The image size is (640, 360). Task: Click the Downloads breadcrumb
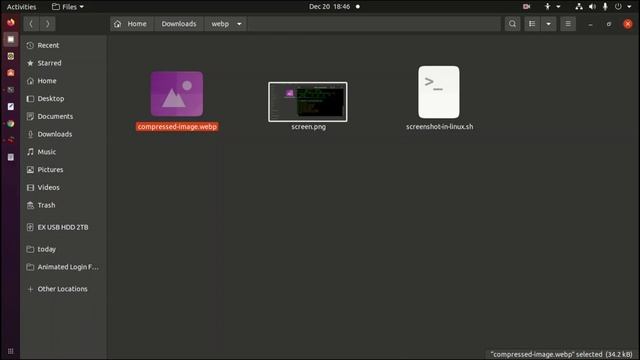179,24
